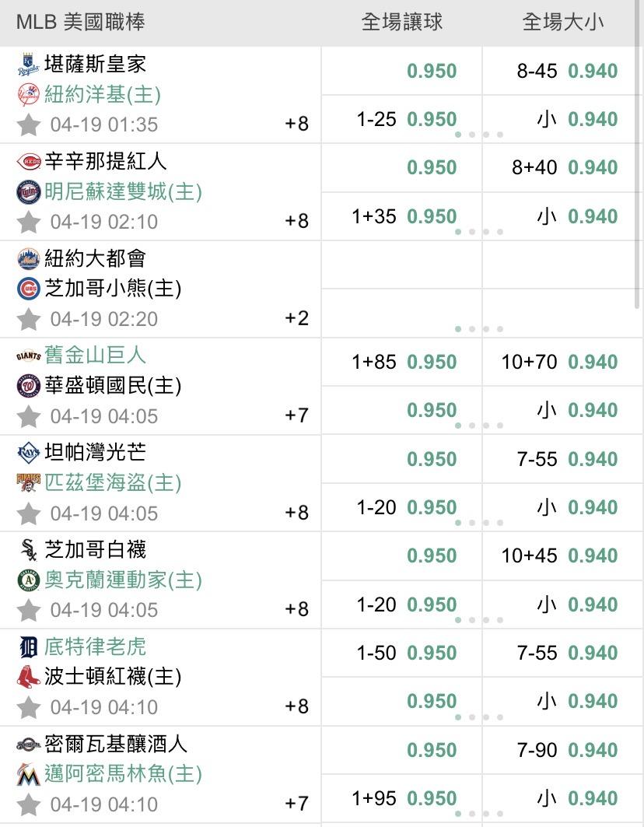Open the 舊金山巨人 team name link
Screen dimensions: 644x827
[x=95, y=356]
